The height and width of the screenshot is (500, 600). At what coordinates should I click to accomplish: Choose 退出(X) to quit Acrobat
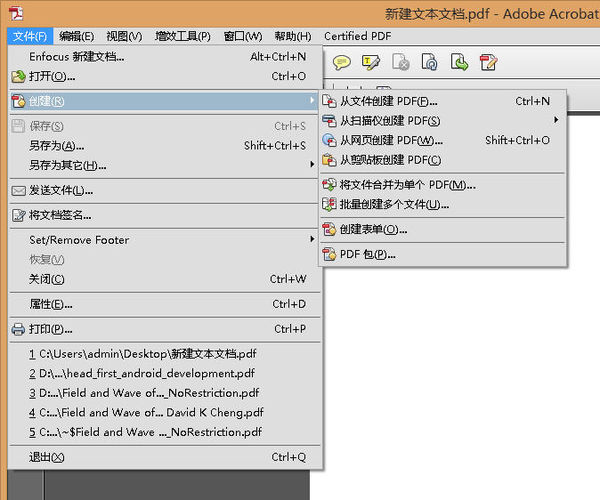point(165,457)
